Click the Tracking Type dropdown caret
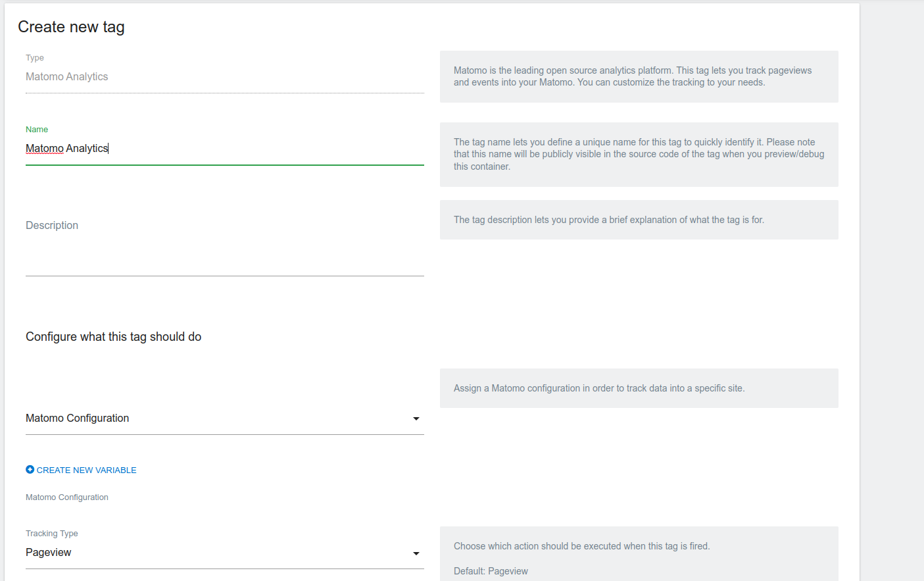924x581 pixels. (416, 553)
